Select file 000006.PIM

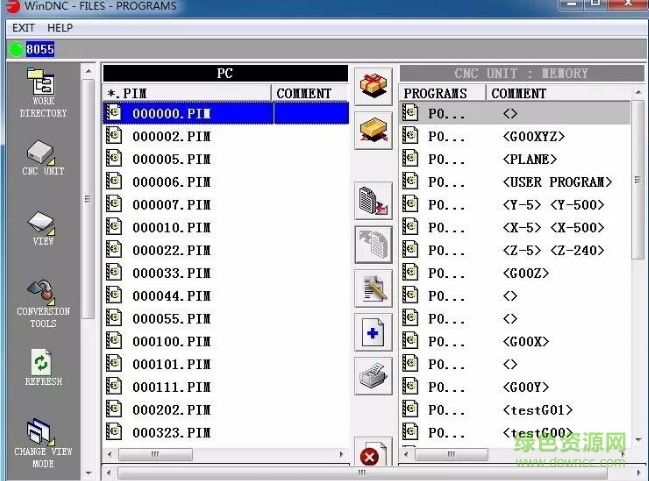171,182
